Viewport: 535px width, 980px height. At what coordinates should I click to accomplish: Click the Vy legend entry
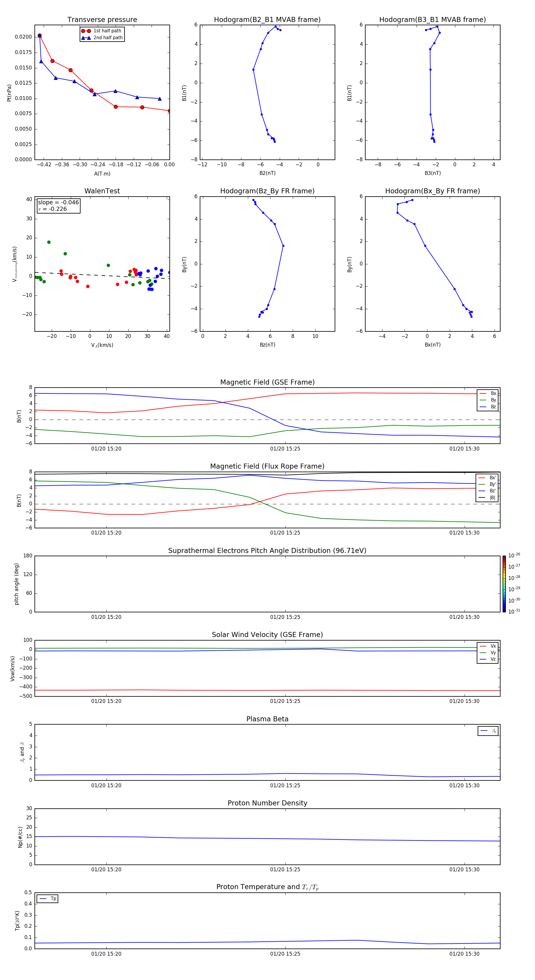click(488, 653)
